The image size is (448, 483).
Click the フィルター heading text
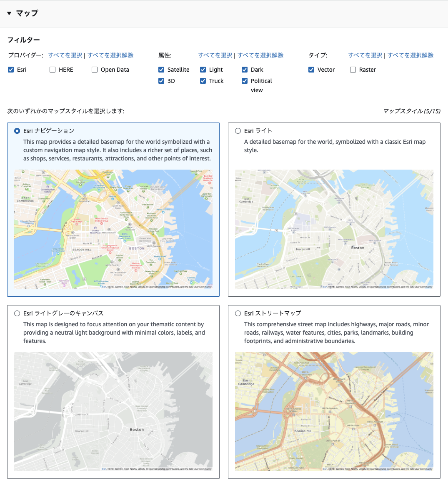pos(23,40)
